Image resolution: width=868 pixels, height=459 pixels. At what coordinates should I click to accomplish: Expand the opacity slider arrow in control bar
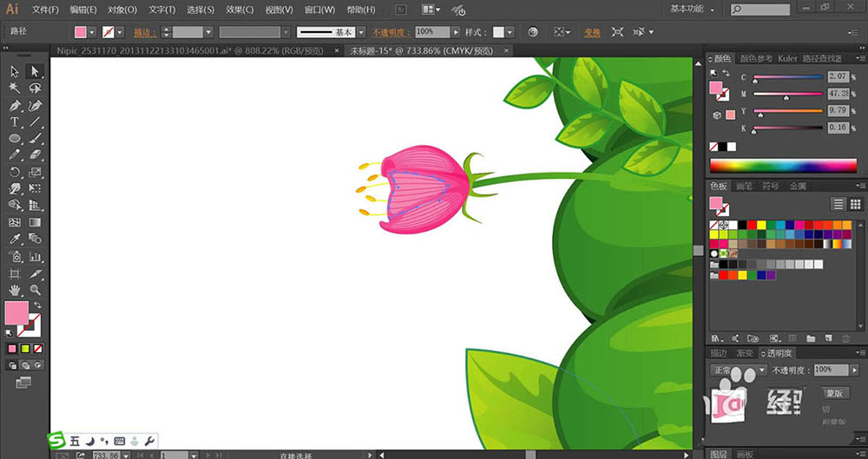pos(456,32)
